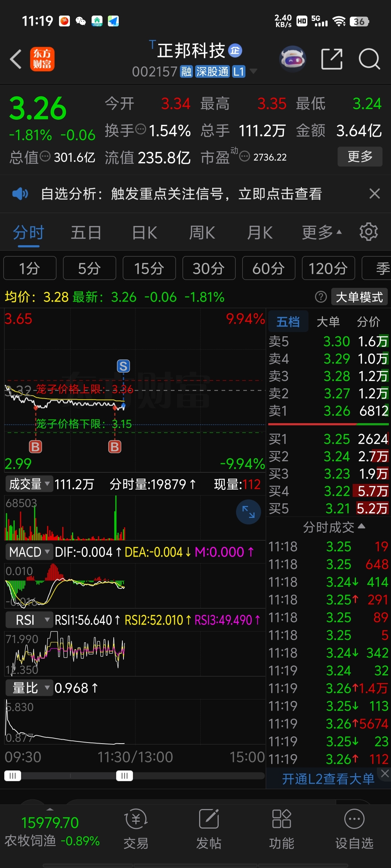
Task: Open the 自选分析 signal notice
Action: pos(181,194)
